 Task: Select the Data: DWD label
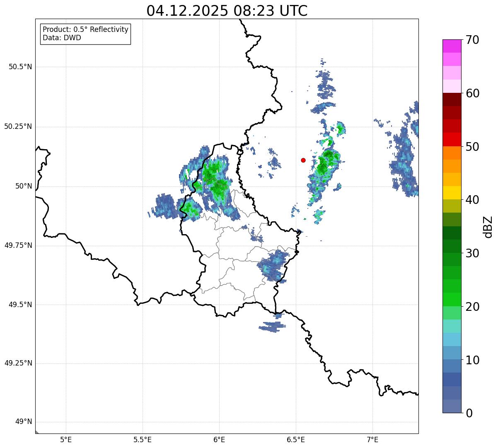pyautogui.click(x=62, y=38)
